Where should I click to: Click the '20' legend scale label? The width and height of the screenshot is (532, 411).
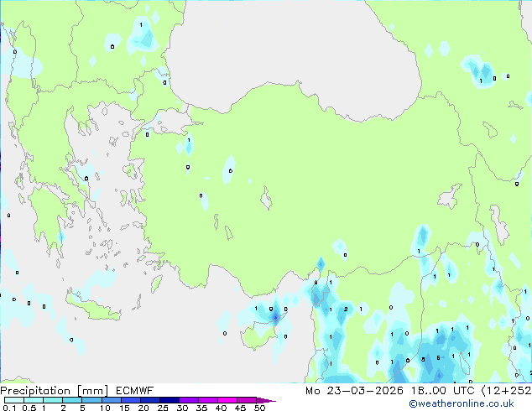tap(143, 408)
